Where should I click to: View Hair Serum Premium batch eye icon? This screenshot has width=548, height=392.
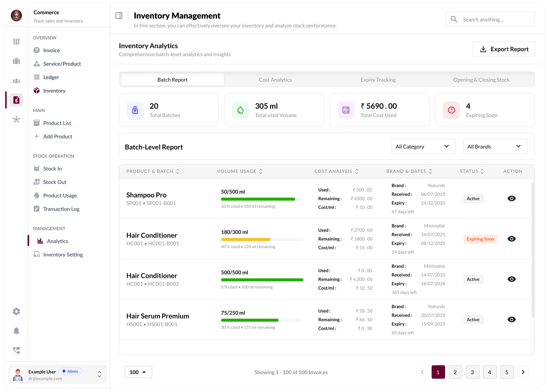[x=511, y=320]
